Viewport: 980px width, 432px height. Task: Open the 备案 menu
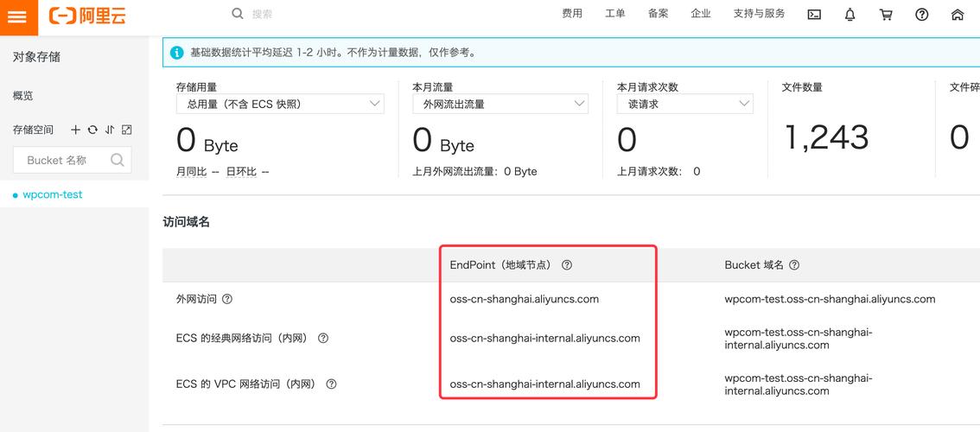659,14
